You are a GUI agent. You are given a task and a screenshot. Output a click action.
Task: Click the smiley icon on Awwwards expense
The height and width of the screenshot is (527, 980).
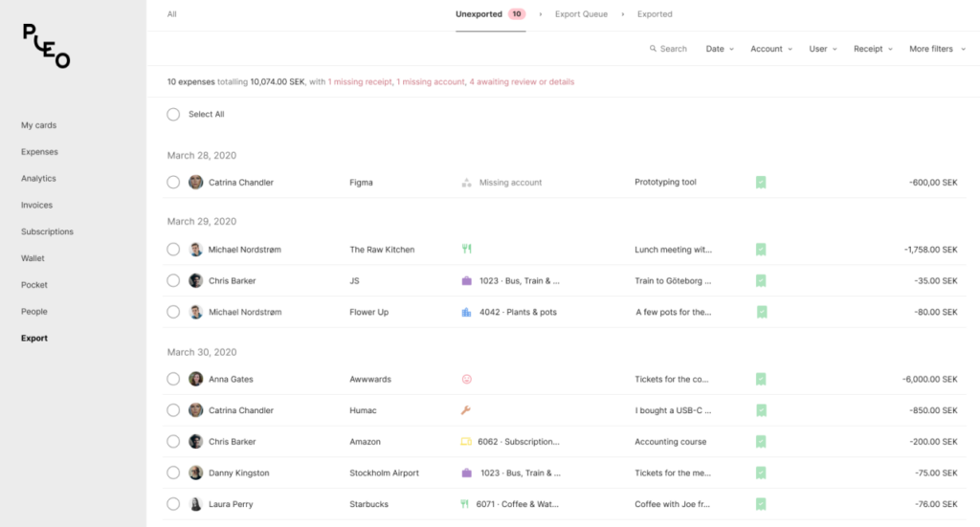pos(466,379)
